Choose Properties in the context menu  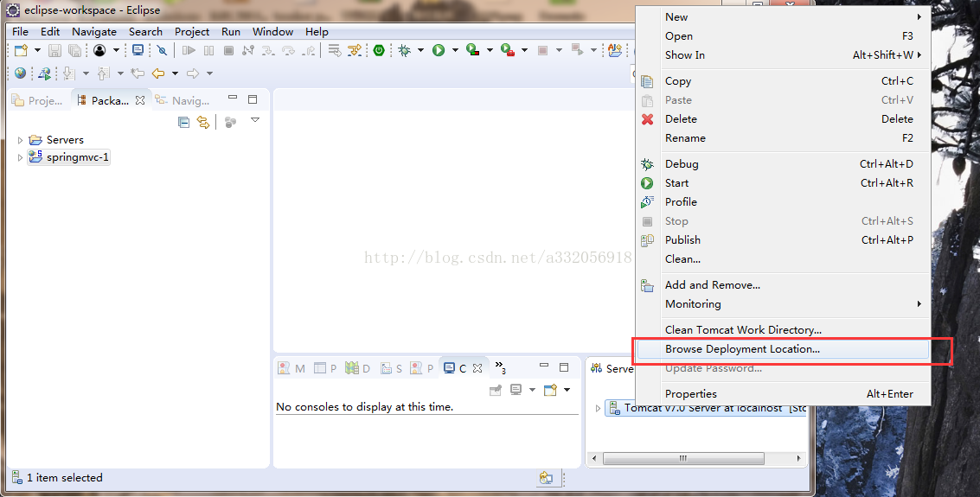pos(782,394)
